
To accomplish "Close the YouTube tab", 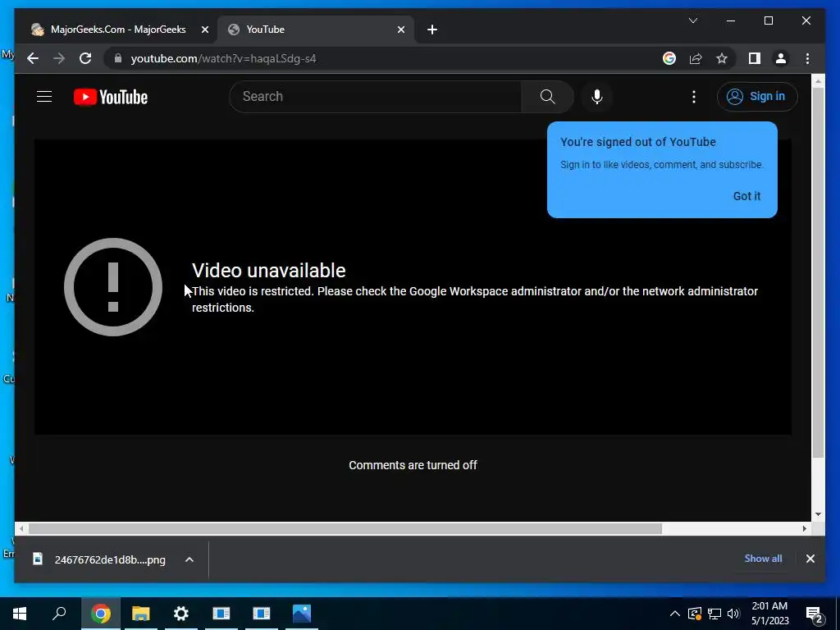I will coord(400,30).
